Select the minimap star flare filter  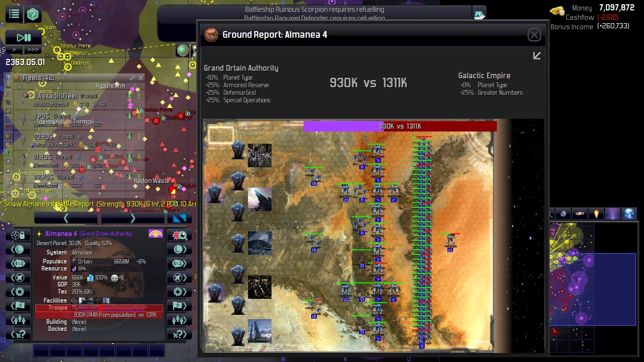pos(596,214)
